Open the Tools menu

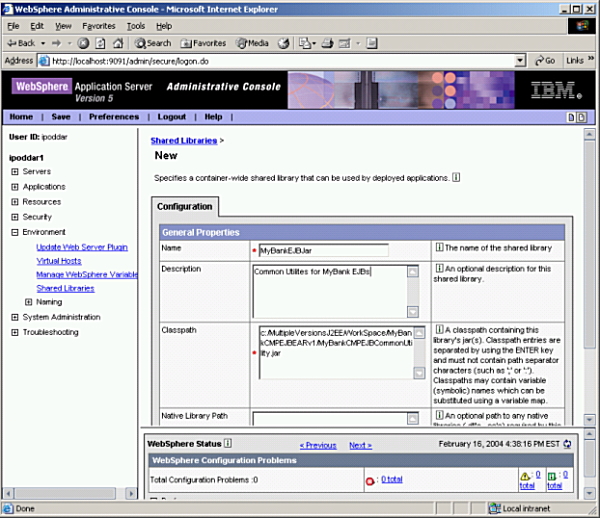coord(136,26)
